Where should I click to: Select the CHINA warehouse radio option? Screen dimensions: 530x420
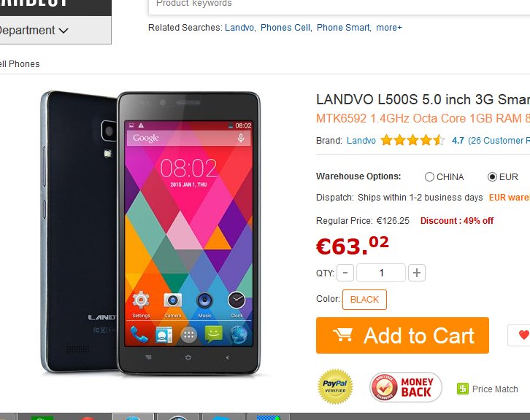coord(429,177)
